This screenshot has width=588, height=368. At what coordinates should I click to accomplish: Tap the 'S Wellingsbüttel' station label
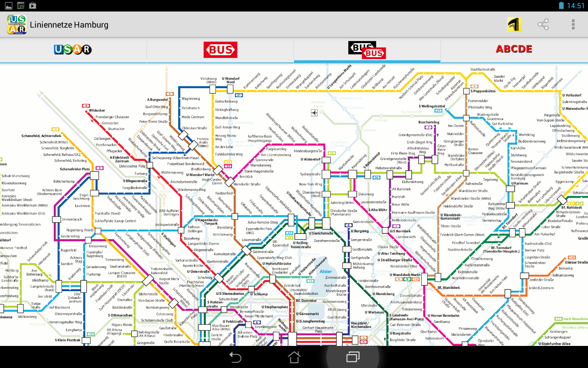432,106
